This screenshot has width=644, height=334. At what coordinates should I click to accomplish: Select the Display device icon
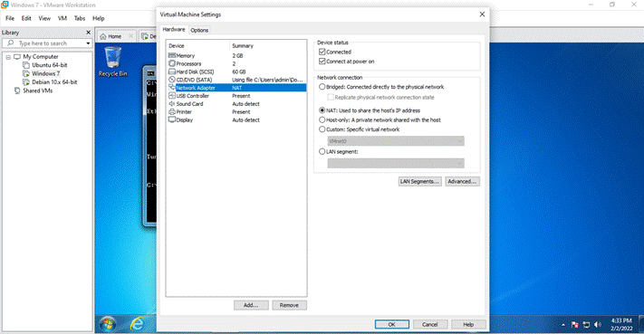tap(172, 119)
